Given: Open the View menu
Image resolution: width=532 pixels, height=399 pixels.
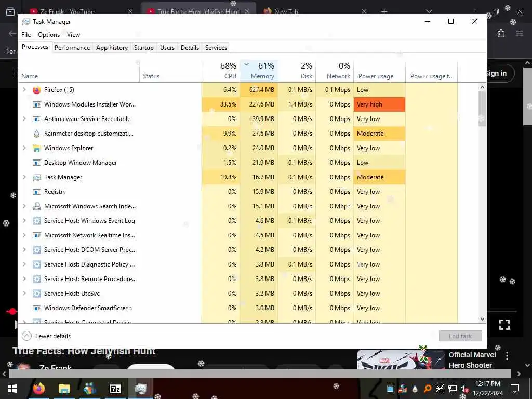Looking at the screenshot, I should tap(73, 35).
